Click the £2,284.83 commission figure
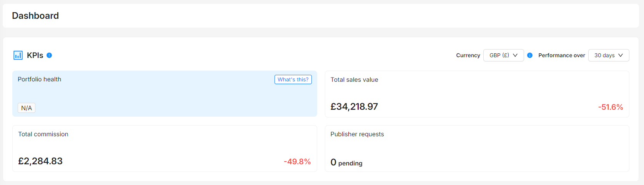Screen dimensions: 644x185 40,161
